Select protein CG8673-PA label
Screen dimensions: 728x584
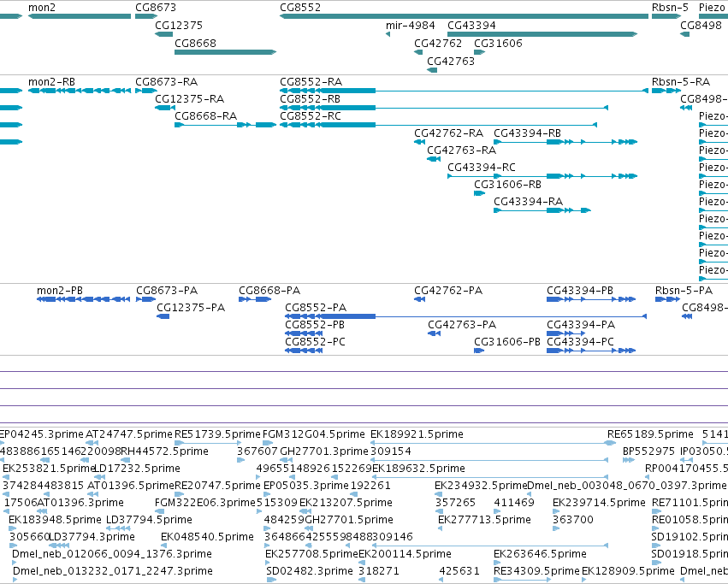click(x=167, y=291)
